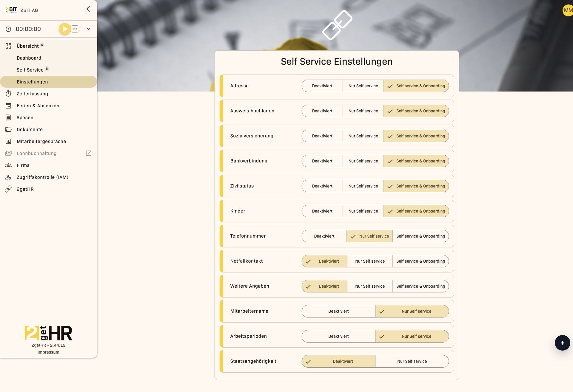Image resolution: width=573 pixels, height=392 pixels.
Task: Open the timer options ellipsis button
Action: tap(75, 29)
